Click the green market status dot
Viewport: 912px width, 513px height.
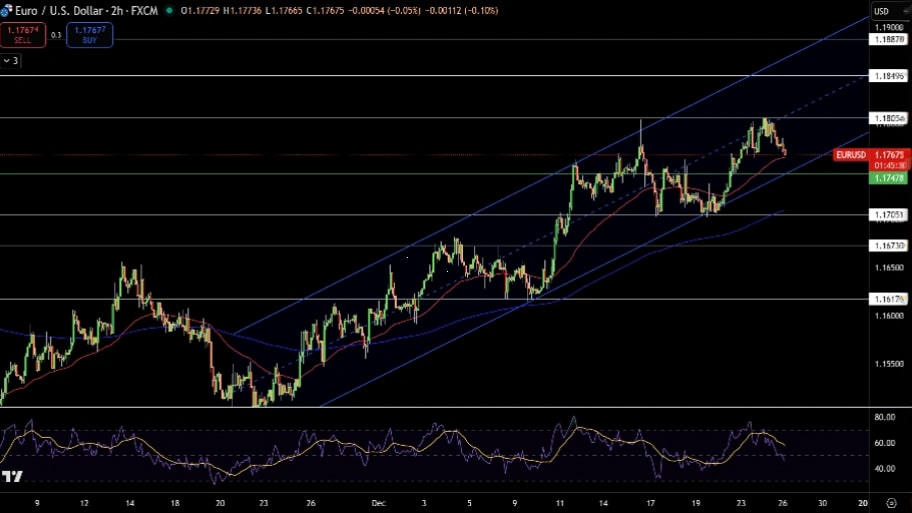click(169, 10)
